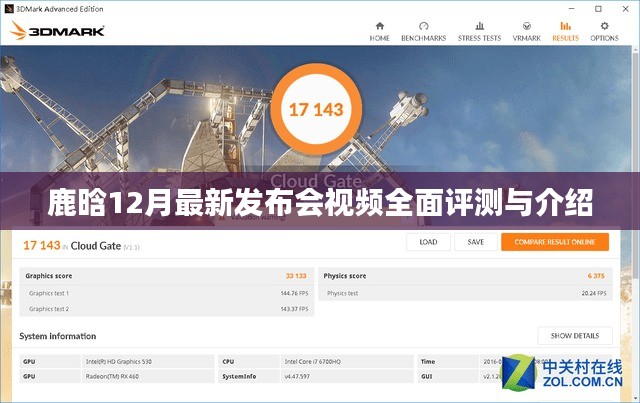
Task: Switch to the VRMARK tab
Action: tap(527, 38)
